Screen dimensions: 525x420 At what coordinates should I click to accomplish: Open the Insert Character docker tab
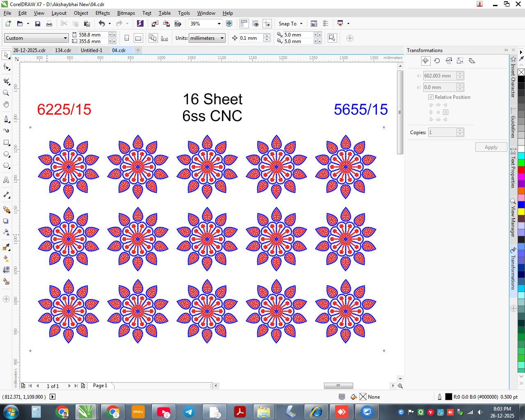pos(513,78)
